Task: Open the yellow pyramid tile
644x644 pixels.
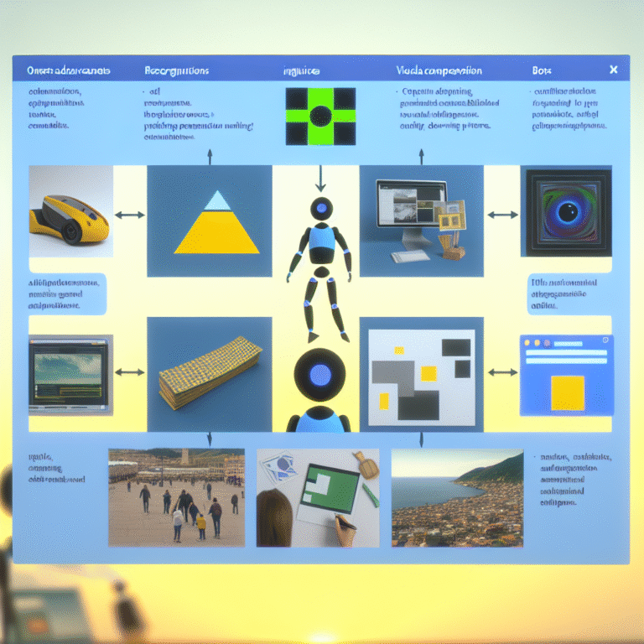Action: [x=210, y=221]
